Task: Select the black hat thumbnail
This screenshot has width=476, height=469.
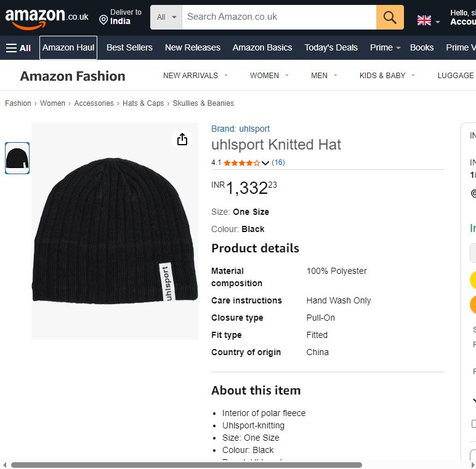Action: (x=17, y=158)
